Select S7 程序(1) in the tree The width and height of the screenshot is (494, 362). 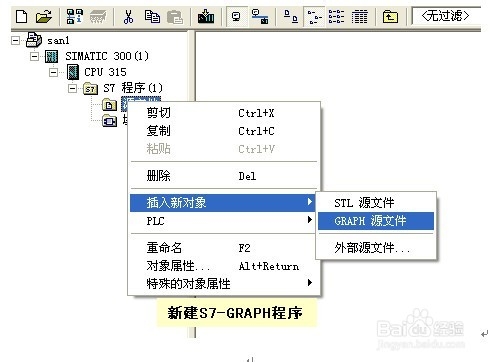[133, 88]
